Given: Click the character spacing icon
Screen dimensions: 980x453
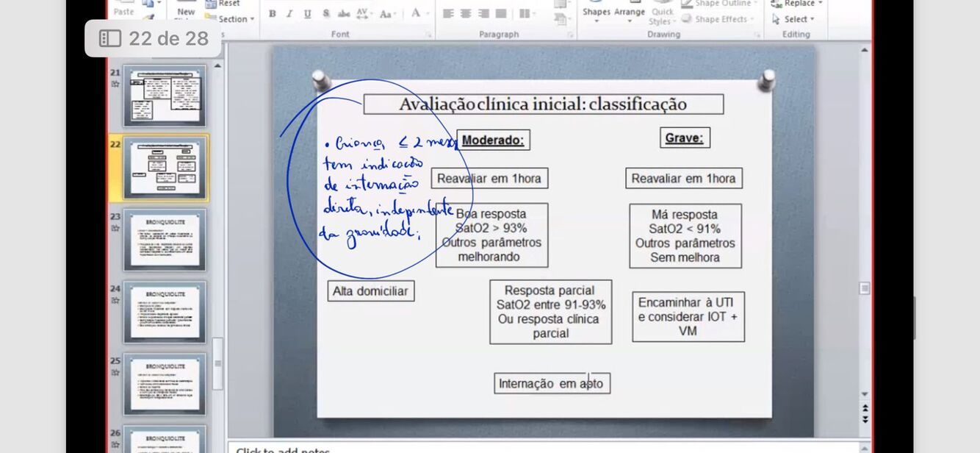Looking at the screenshot, I should [x=364, y=13].
